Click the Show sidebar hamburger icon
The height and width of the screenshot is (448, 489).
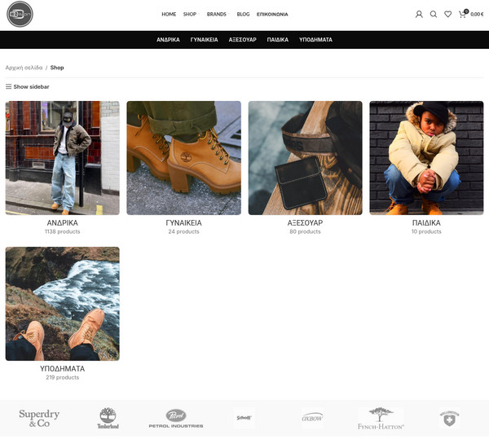[x=9, y=86]
